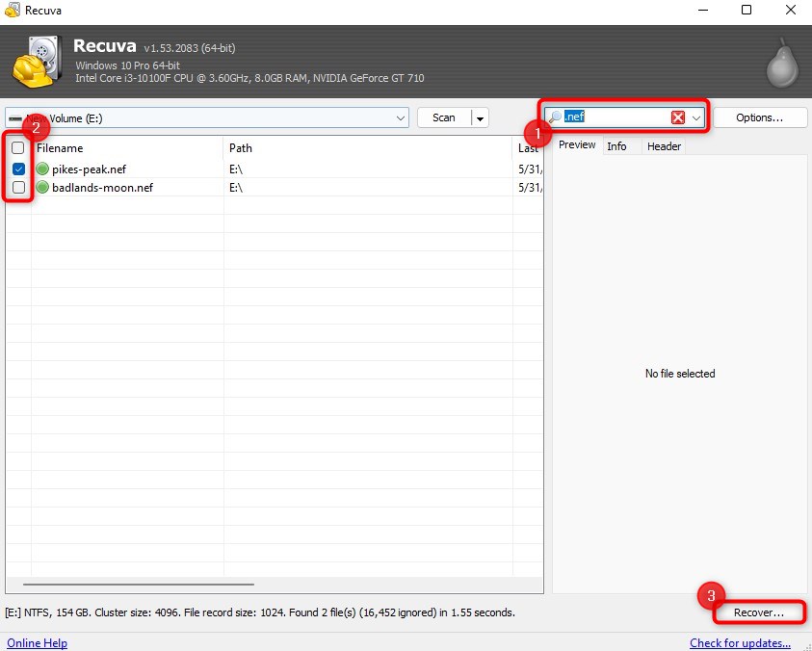Screen dimensions: 812x651
Task: Click the magnifier icon in the filter box
Action: coord(555,117)
